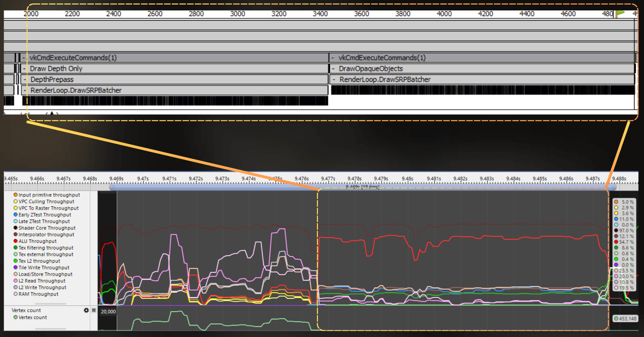Open Vertex count track settings gear
This screenshot has height=337, width=644.
tap(86, 310)
